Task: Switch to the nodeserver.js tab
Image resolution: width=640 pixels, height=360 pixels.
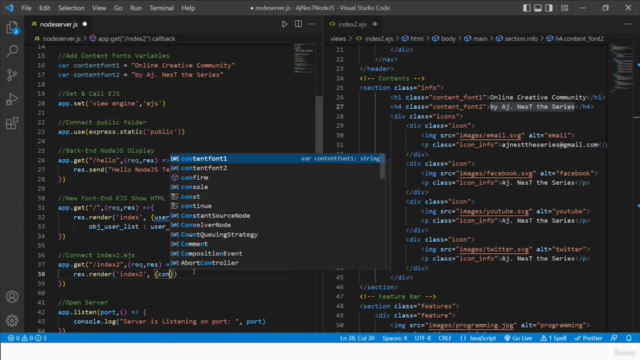Action: 58,24
